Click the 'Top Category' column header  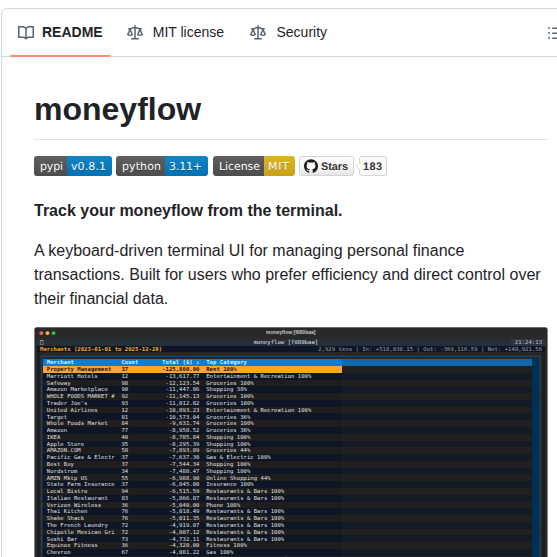226,362
